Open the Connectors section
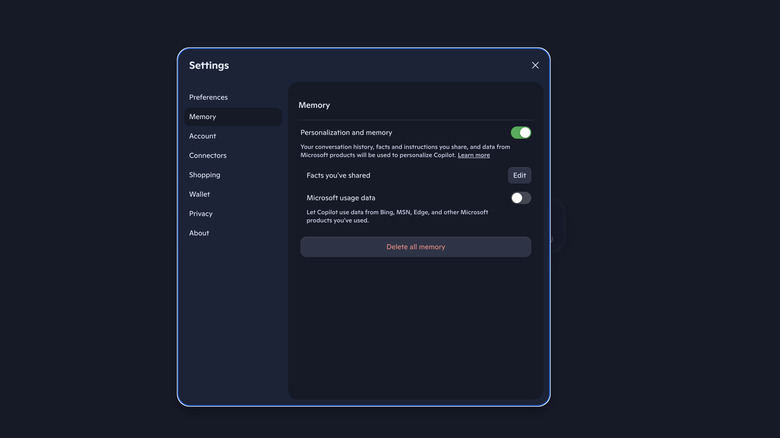The height and width of the screenshot is (438, 780). click(x=233, y=155)
